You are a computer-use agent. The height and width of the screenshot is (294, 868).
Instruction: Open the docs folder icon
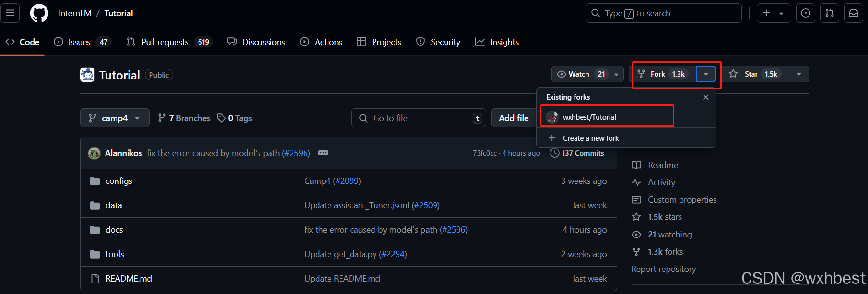(95, 230)
